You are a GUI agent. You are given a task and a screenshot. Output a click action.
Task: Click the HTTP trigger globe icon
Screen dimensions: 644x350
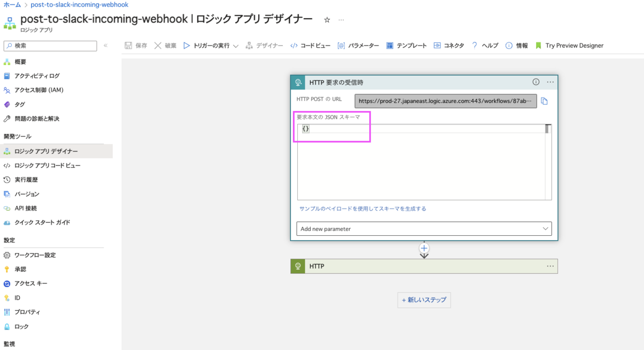pyautogui.click(x=298, y=82)
